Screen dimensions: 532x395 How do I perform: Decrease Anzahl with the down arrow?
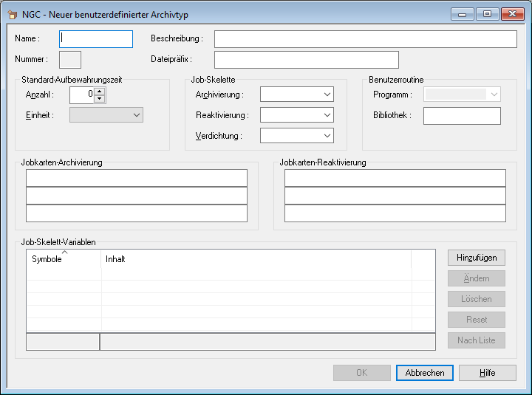(x=100, y=99)
